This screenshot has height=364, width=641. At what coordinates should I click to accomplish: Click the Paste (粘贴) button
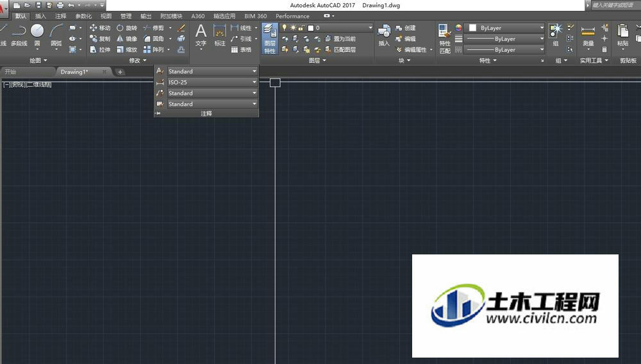[x=622, y=35]
